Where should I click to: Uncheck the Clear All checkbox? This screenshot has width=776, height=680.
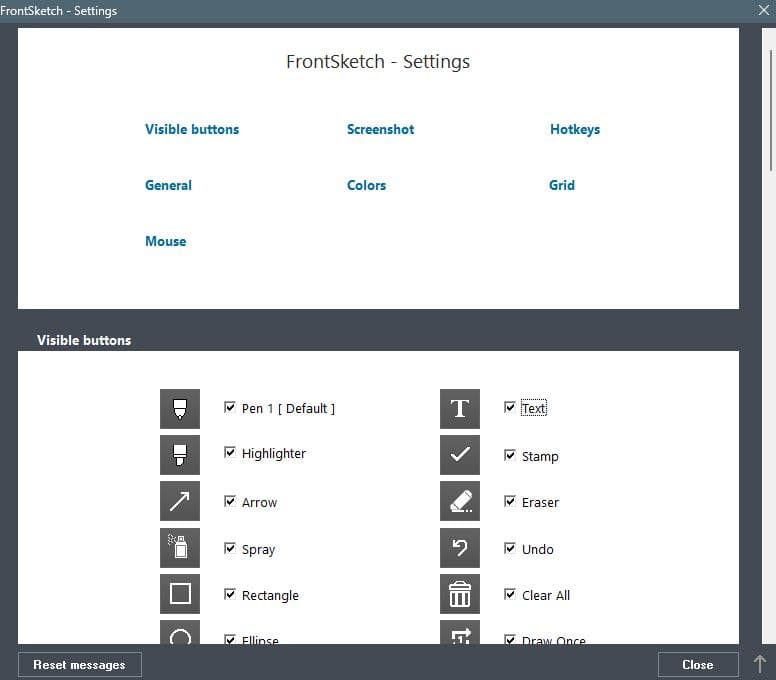[x=510, y=594]
